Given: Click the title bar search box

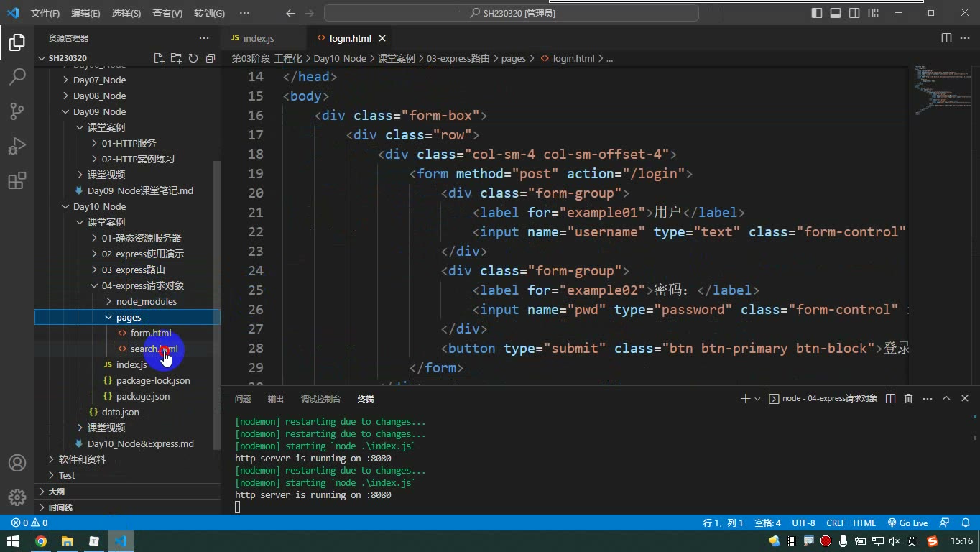Looking at the screenshot, I should [512, 13].
